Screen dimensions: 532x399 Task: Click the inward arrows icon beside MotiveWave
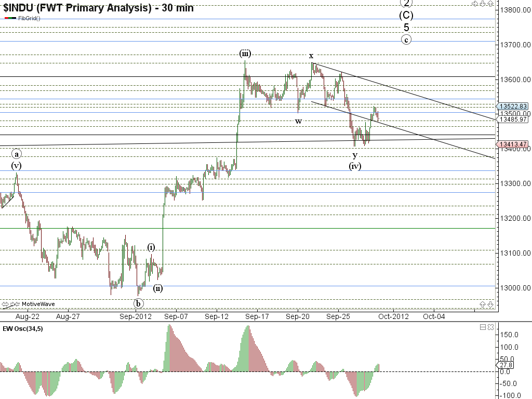click(x=16, y=304)
